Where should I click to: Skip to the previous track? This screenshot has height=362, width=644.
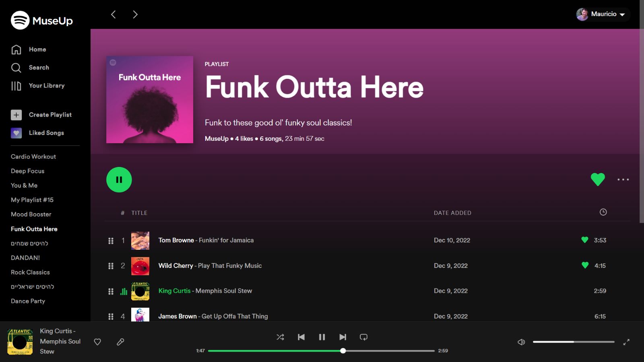pos(301,337)
